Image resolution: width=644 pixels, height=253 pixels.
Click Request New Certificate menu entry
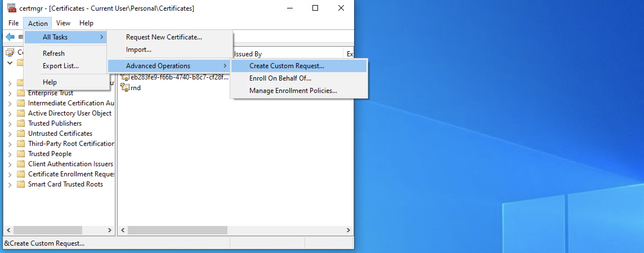164,37
